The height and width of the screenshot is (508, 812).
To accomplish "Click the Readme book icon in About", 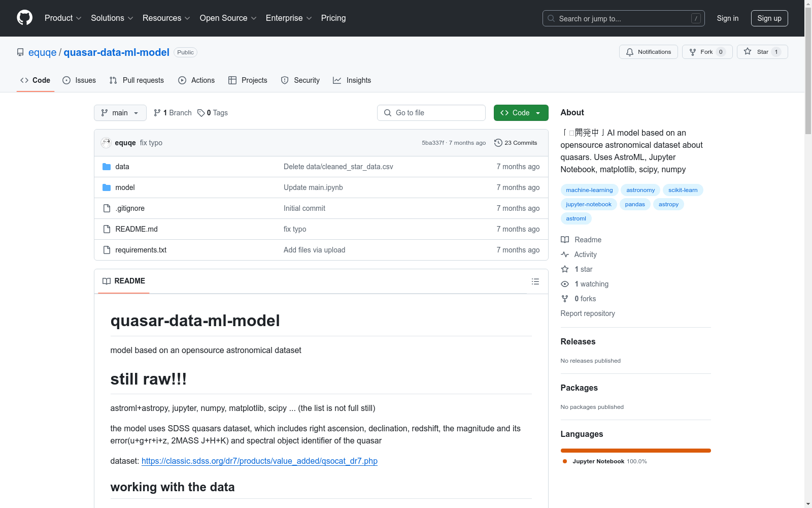I will tap(565, 240).
